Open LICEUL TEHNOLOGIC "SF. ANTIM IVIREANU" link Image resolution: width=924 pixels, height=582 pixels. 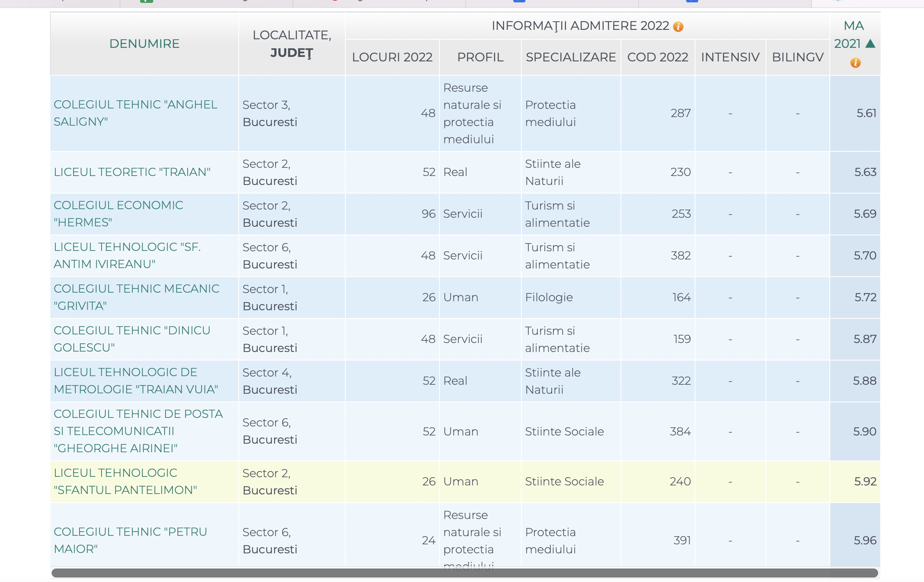127,255
